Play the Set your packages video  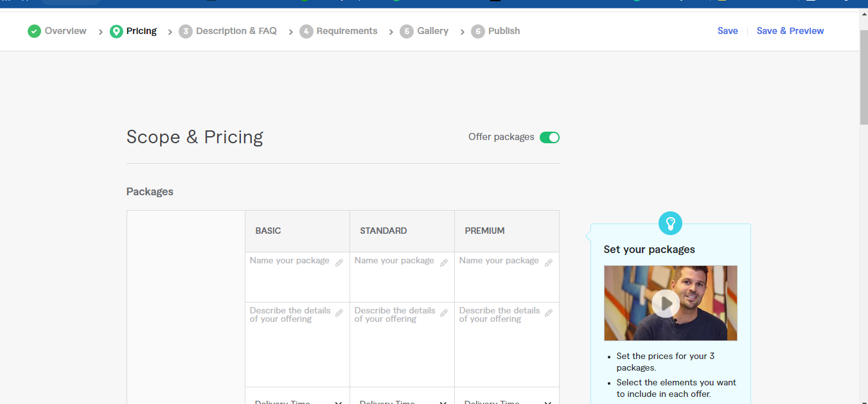point(666,303)
